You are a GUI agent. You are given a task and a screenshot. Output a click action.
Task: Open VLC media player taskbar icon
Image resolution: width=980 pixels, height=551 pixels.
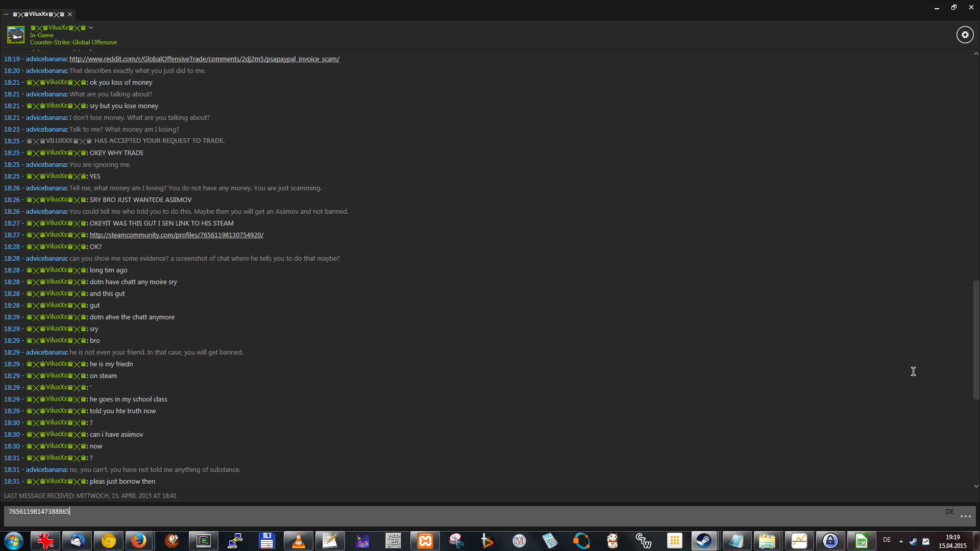click(298, 541)
